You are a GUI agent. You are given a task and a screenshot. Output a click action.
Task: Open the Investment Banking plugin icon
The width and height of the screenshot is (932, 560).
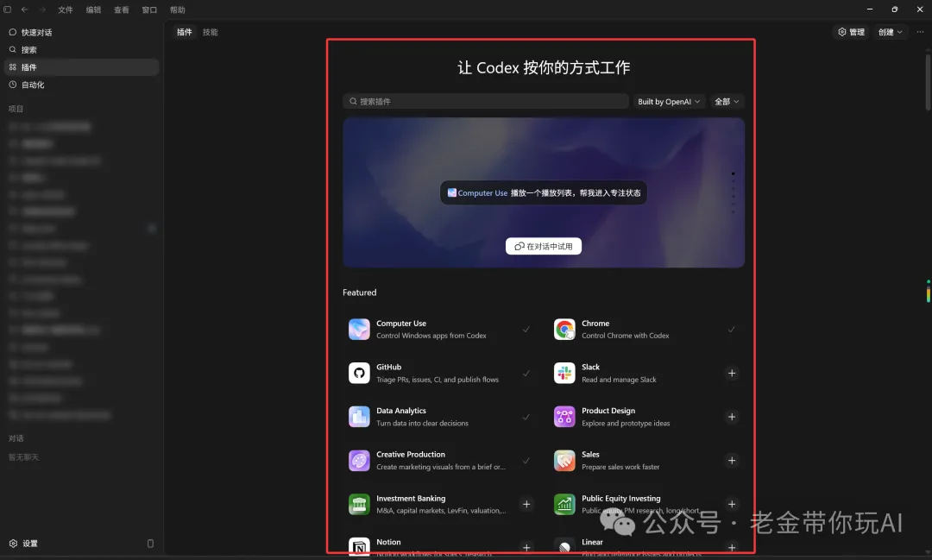click(x=359, y=505)
